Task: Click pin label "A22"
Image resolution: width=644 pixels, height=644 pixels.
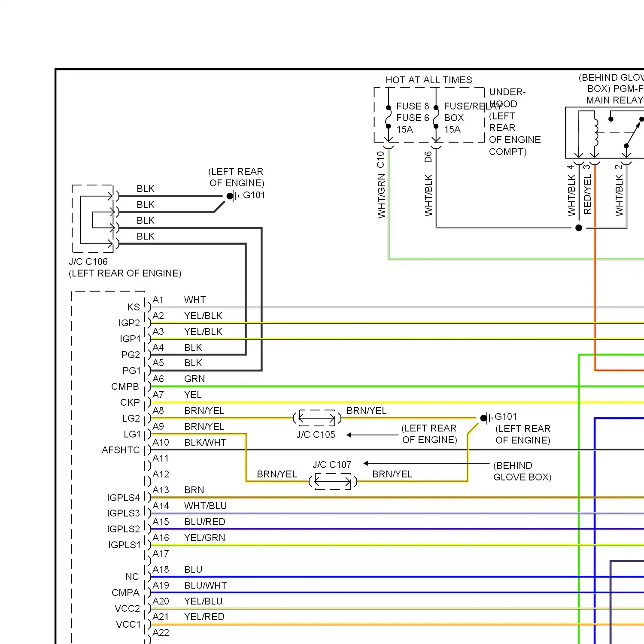Action: click(161, 632)
